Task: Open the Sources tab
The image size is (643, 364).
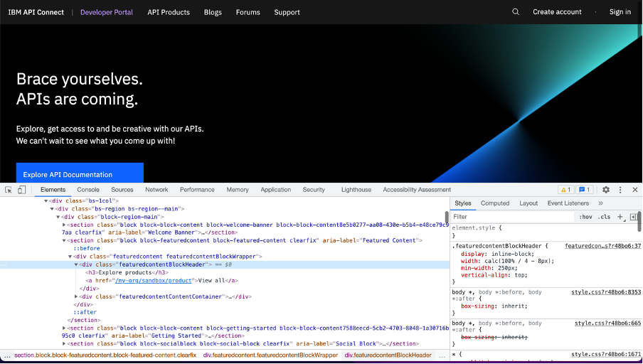Action: [x=122, y=190]
